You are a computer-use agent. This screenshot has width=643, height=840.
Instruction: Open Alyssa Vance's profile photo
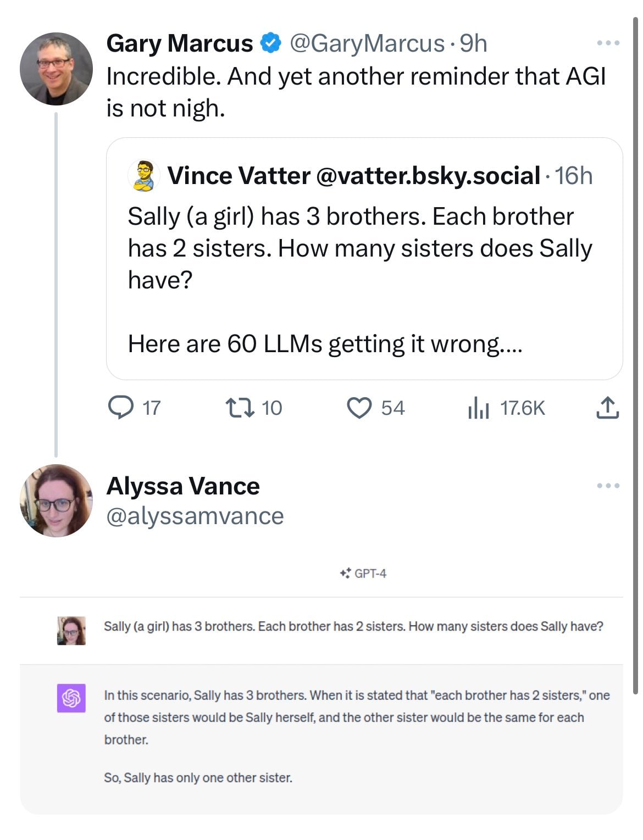(x=56, y=500)
